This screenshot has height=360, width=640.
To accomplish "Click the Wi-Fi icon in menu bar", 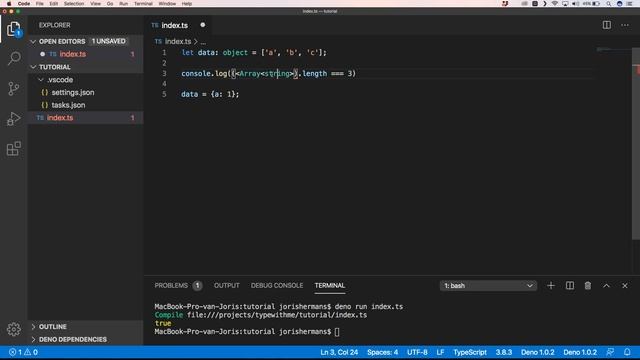I will 555,4.
